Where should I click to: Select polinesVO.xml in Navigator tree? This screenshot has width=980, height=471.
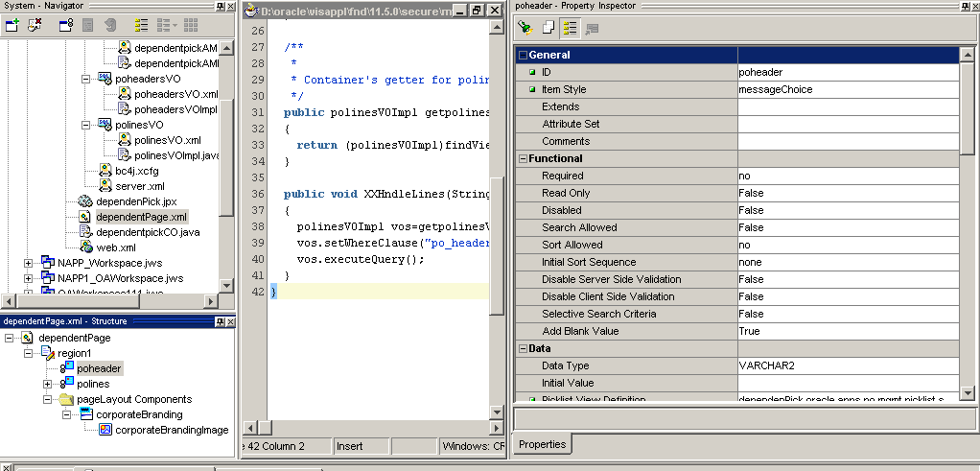168,140
